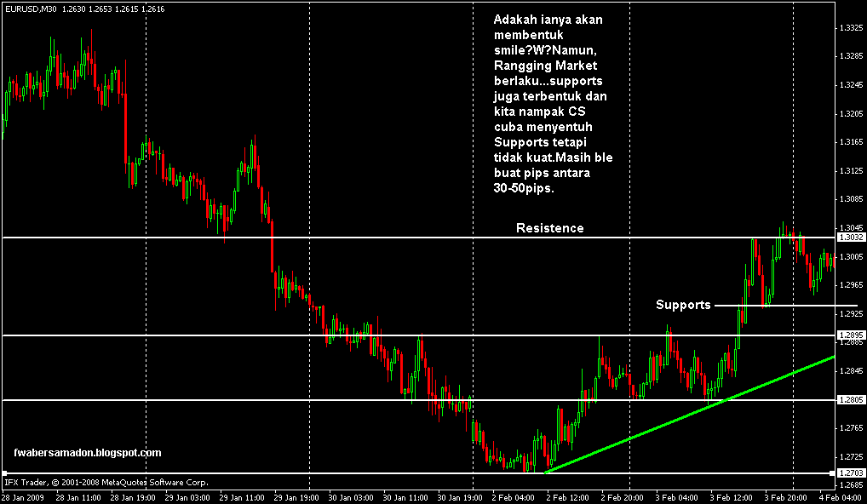
Task: Click the 1.3205 price axis value
Action: coord(851,113)
